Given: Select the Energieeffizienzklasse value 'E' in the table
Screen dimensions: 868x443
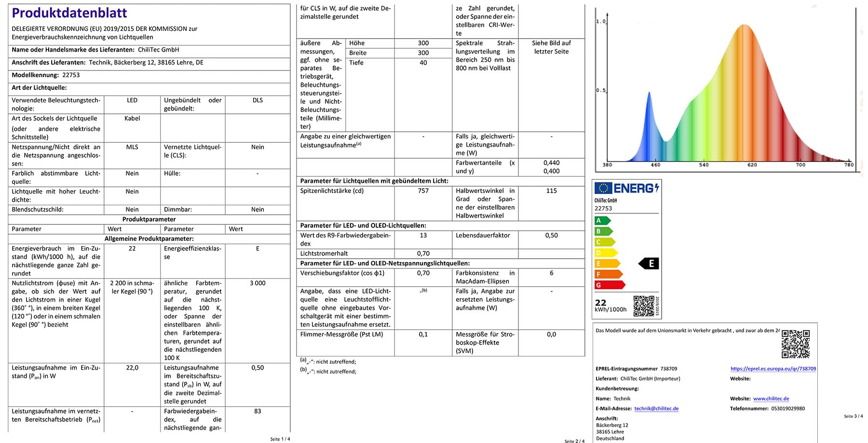Looking at the screenshot, I should [258, 249].
